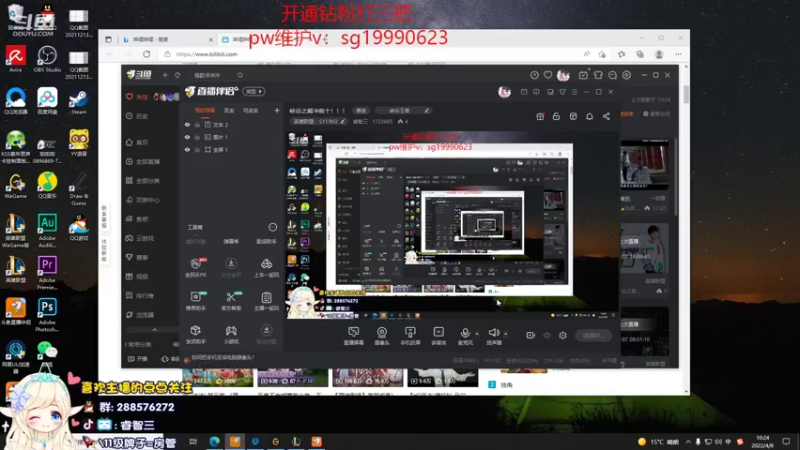The image size is (800, 450).
Task: Open the skin t-shirt icon in Douyu header
Action: (x=598, y=75)
